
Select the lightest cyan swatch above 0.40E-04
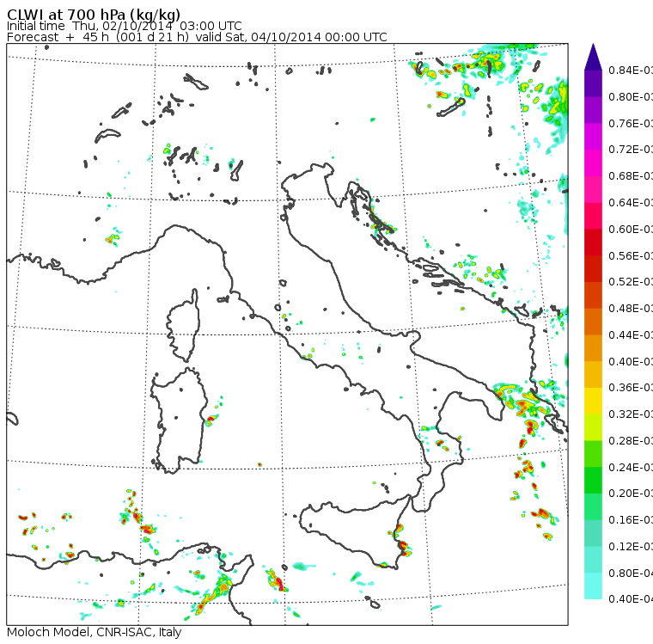(593, 586)
